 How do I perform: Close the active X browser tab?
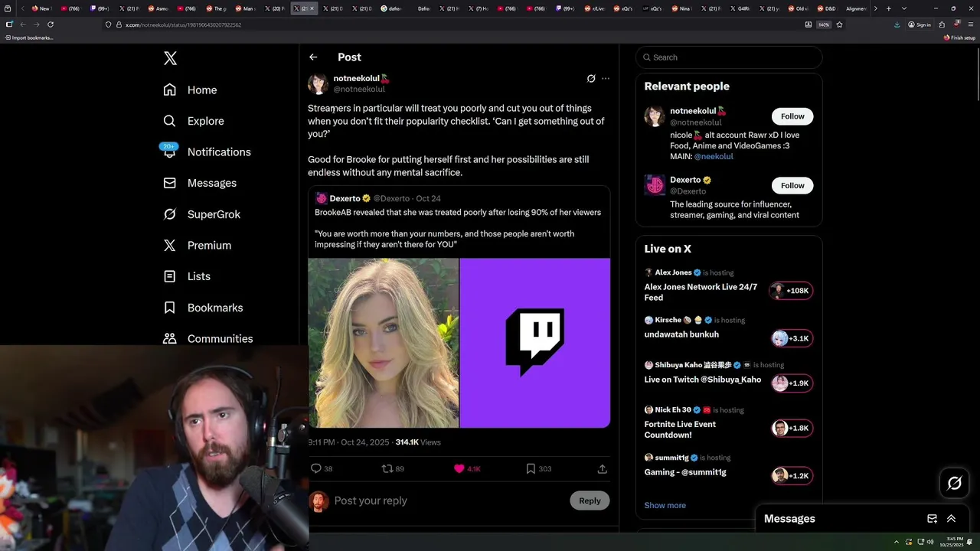point(312,8)
